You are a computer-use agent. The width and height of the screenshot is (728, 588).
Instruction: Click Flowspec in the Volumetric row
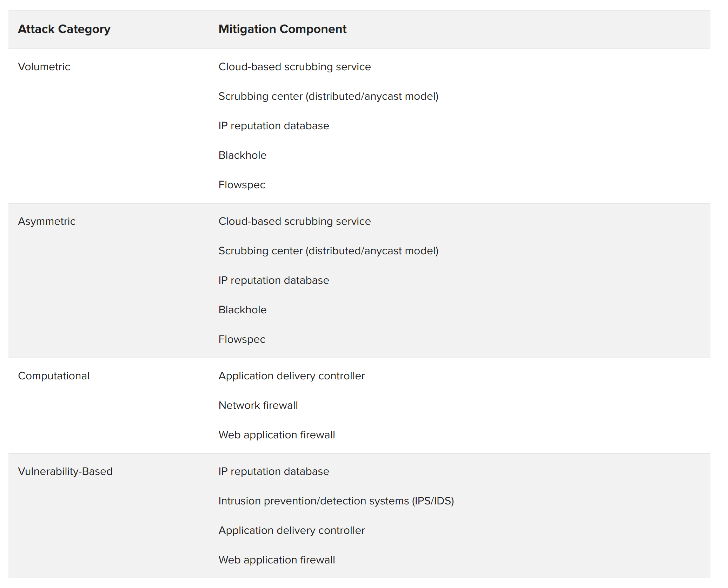(242, 185)
